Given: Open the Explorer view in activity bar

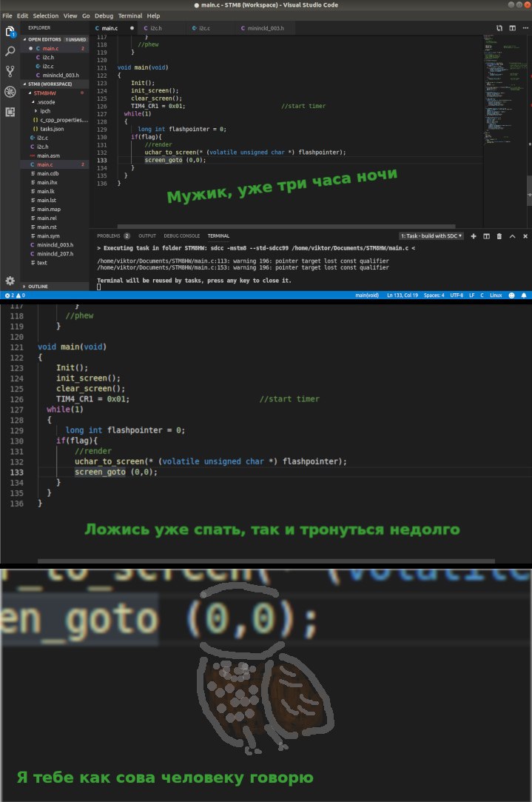Looking at the screenshot, I should click(10, 32).
